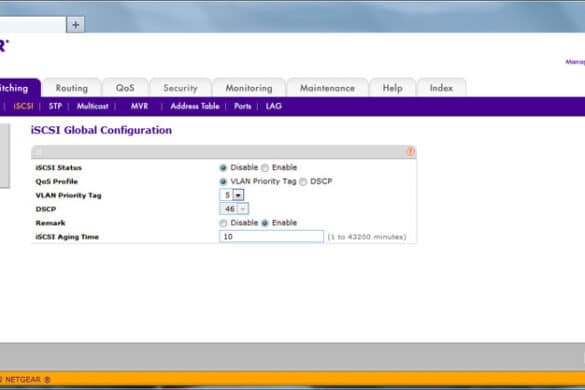Click the '(1 to 43200 minutes)' hint
The height and width of the screenshot is (390, 585).
pos(367,237)
